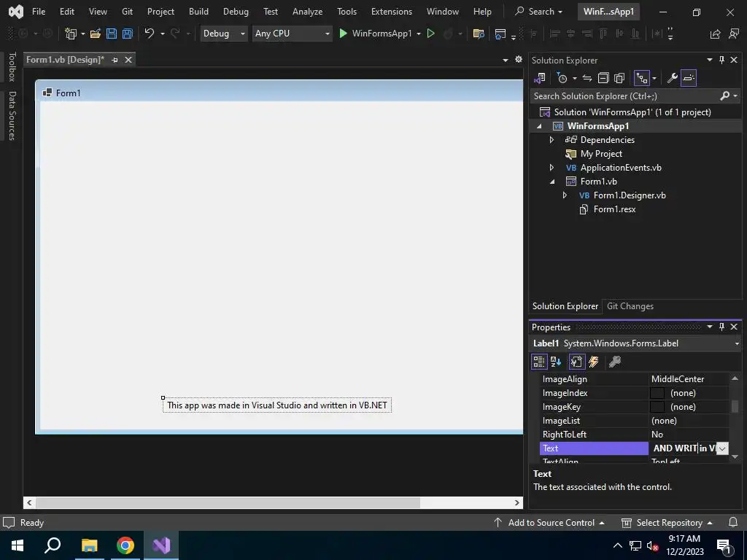Toggle the Properties page button
The height and width of the screenshot is (560, 747).
pos(576,362)
